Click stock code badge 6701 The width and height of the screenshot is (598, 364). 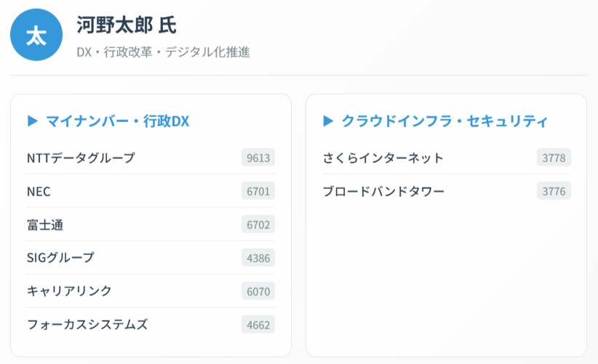pyautogui.click(x=258, y=191)
